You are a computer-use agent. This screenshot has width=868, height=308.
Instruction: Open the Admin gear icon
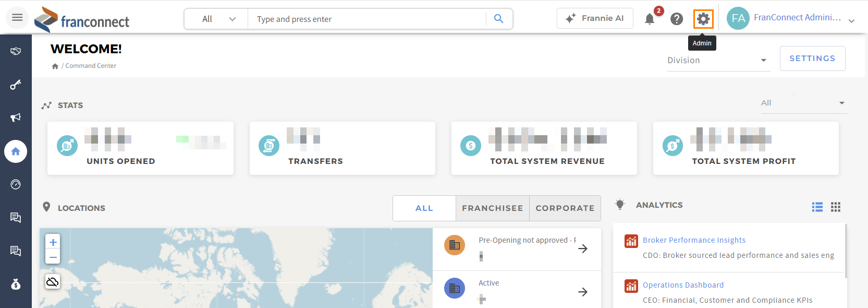[x=703, y=19]
